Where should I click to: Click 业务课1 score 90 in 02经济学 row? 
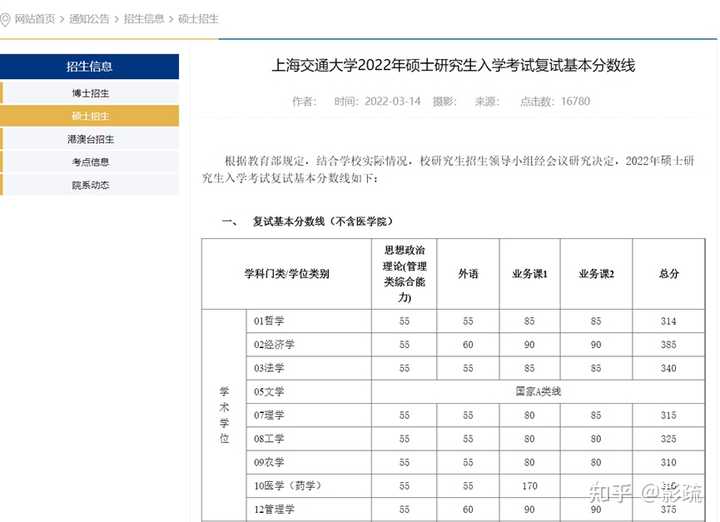coord(529,344)
